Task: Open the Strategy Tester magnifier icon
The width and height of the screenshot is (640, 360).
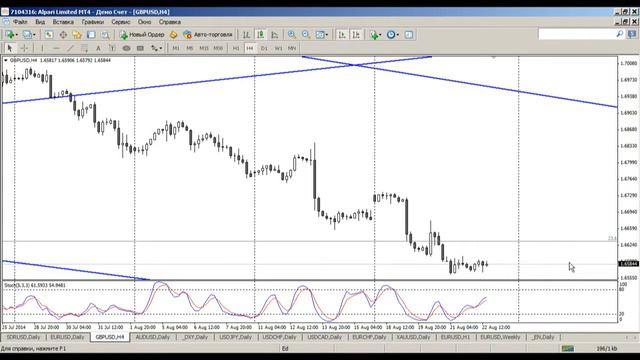Action: [105, 35]
